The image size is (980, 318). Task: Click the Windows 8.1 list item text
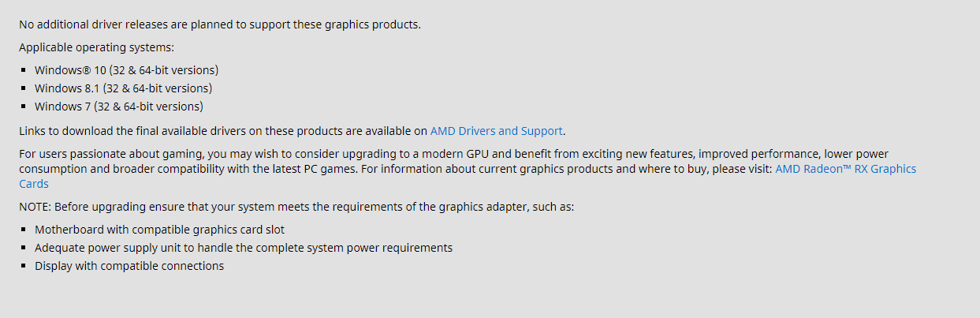click(123, 88)
